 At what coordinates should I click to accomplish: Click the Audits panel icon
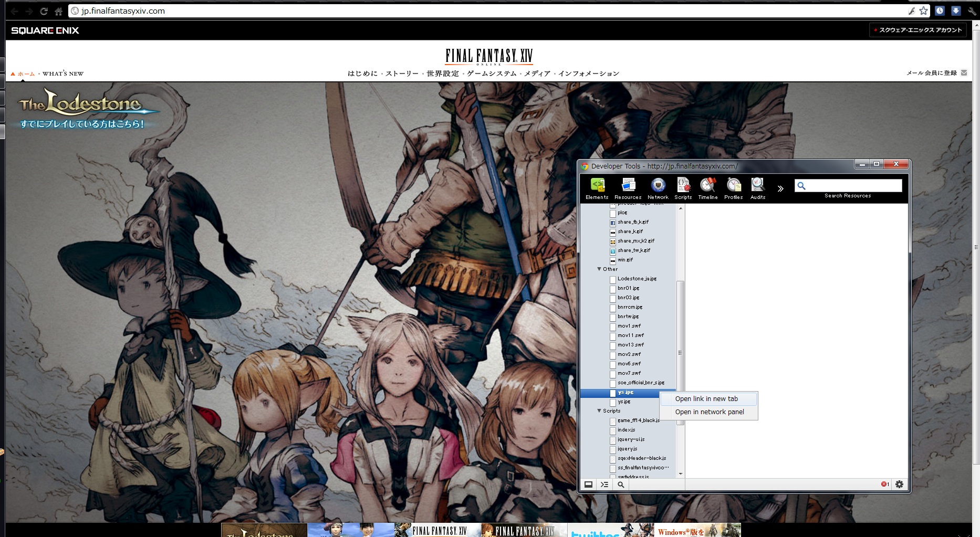tap(757, 188)
